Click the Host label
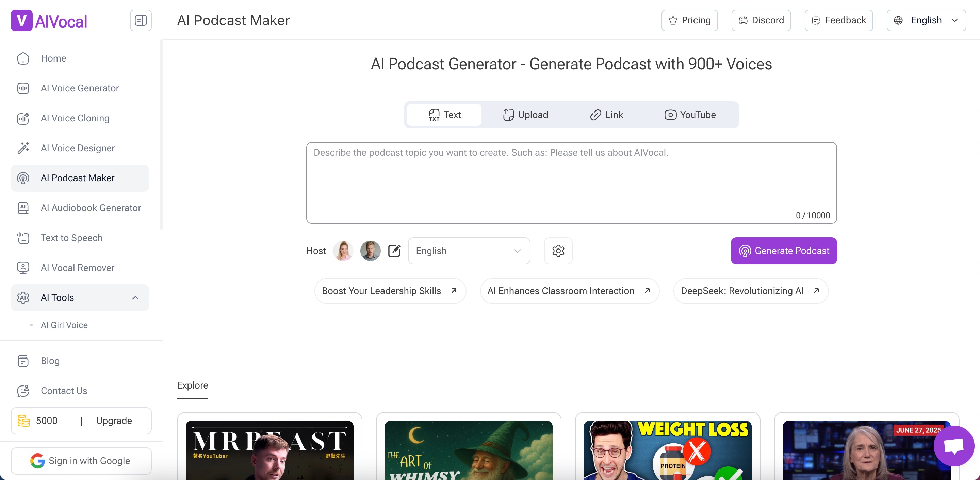Viewport: 980px width, 480px height. 316,251
